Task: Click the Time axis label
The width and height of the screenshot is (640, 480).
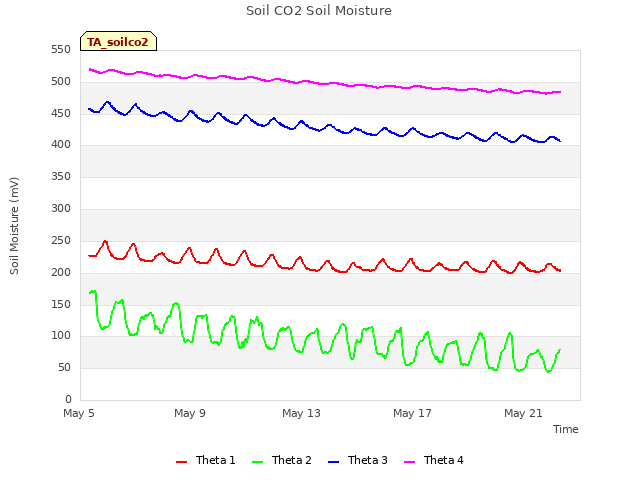Action: [x=566, y=429]
